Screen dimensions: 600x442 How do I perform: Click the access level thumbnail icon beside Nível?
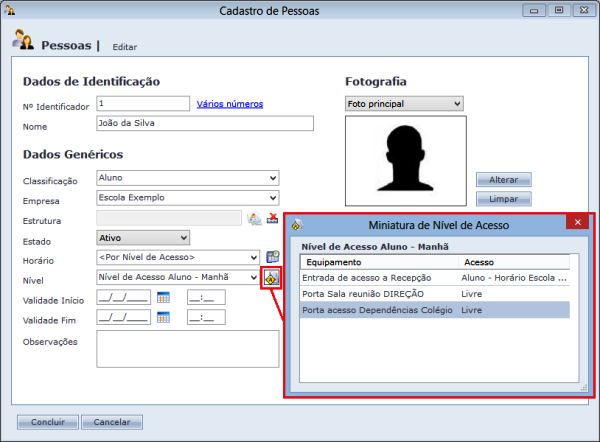[x=270, y=278]
